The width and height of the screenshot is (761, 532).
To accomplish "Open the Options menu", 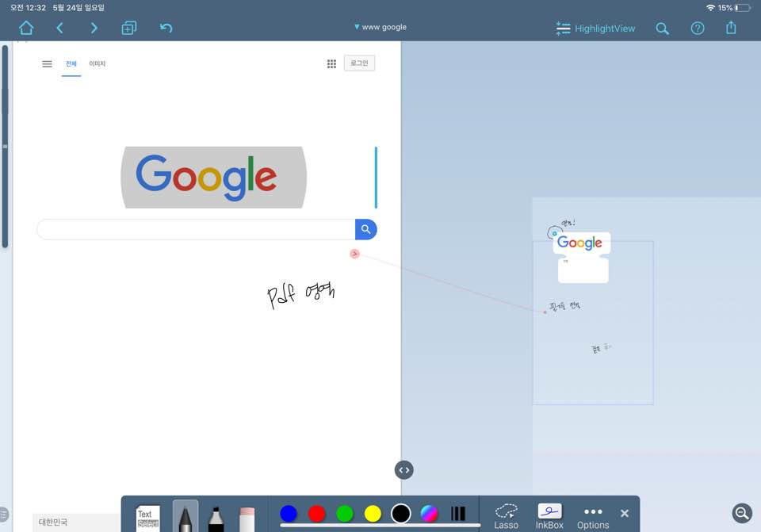I will click(593, 518).
